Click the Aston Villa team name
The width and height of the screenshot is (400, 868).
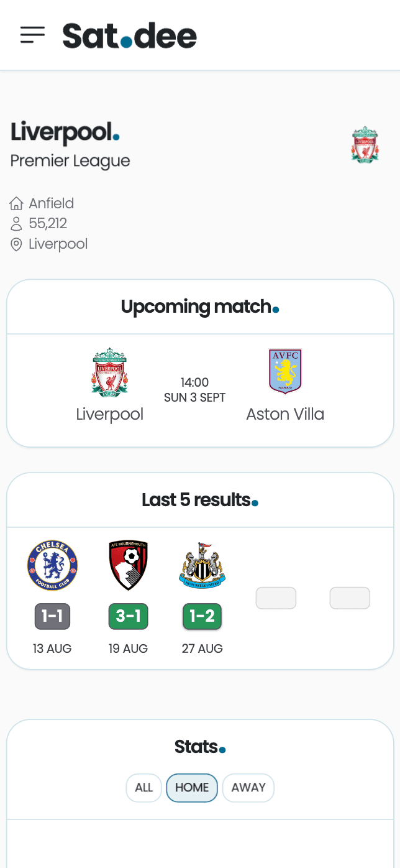click(x=285, y=414)
